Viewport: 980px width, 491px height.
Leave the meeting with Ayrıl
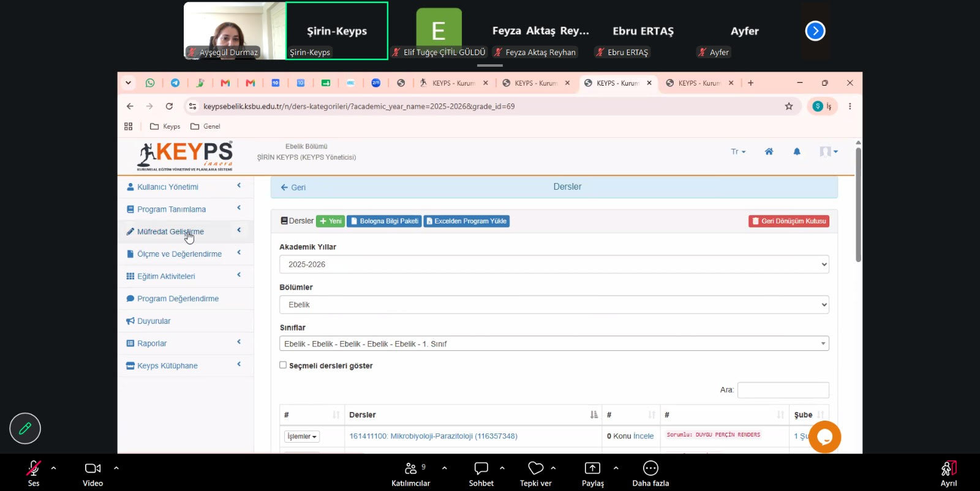949,474
